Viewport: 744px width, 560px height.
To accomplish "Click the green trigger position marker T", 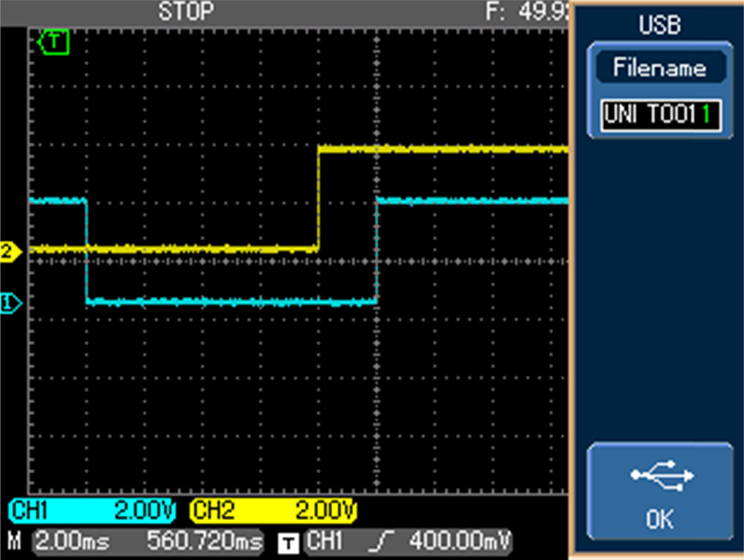I will point(54,42).
